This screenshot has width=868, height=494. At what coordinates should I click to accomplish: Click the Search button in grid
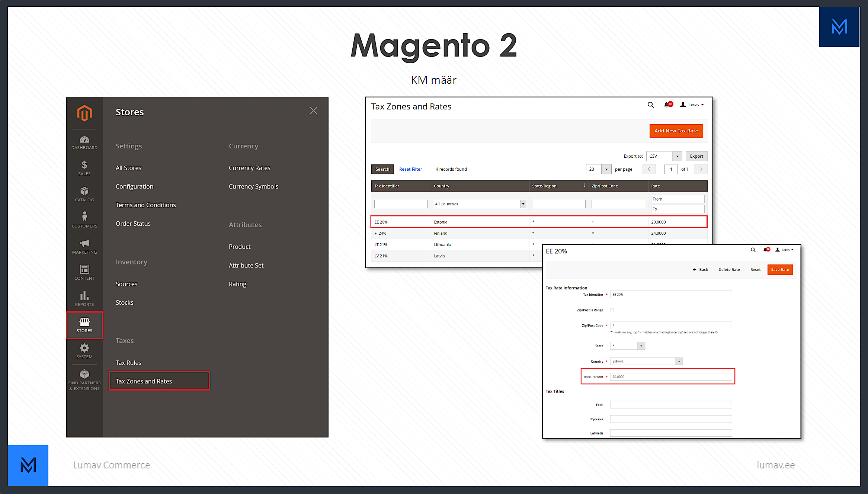tap(382, 169)
